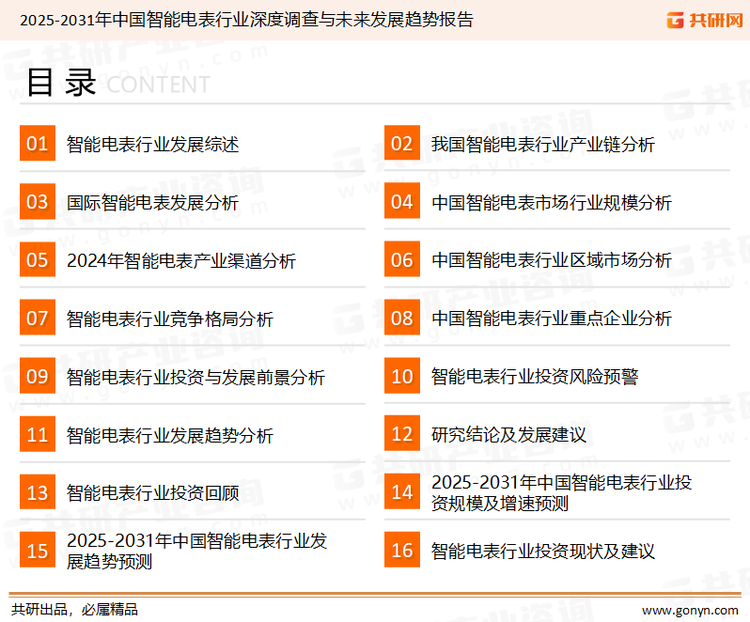Click the report title in the header
The height and width of the screenshot is (622, 750).
(x=247, y=20)
